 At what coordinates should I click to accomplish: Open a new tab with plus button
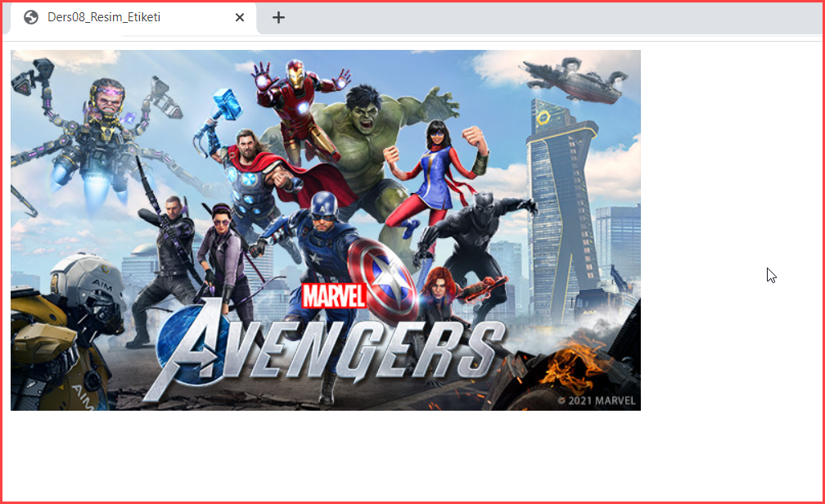point(278,17)
